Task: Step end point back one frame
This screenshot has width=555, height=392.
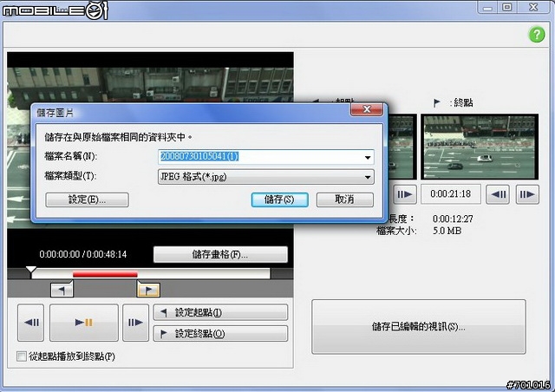Action: (498, 194)
